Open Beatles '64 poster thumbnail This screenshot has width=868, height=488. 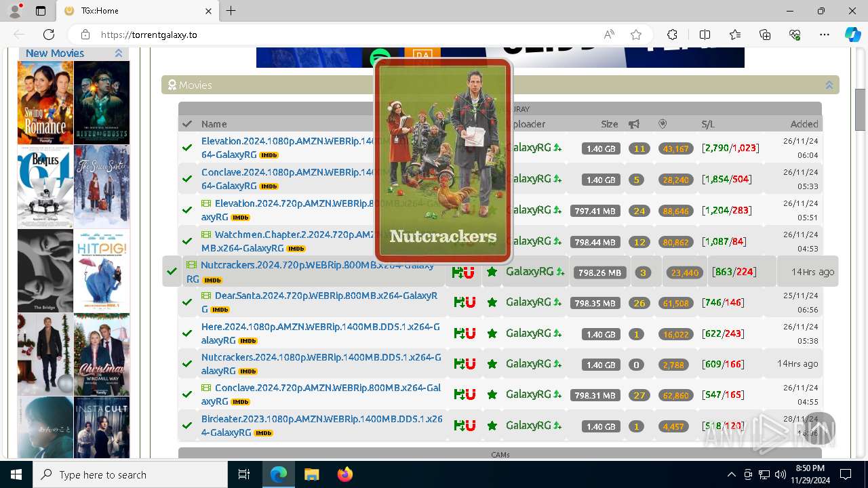click(x=45, y=186)
